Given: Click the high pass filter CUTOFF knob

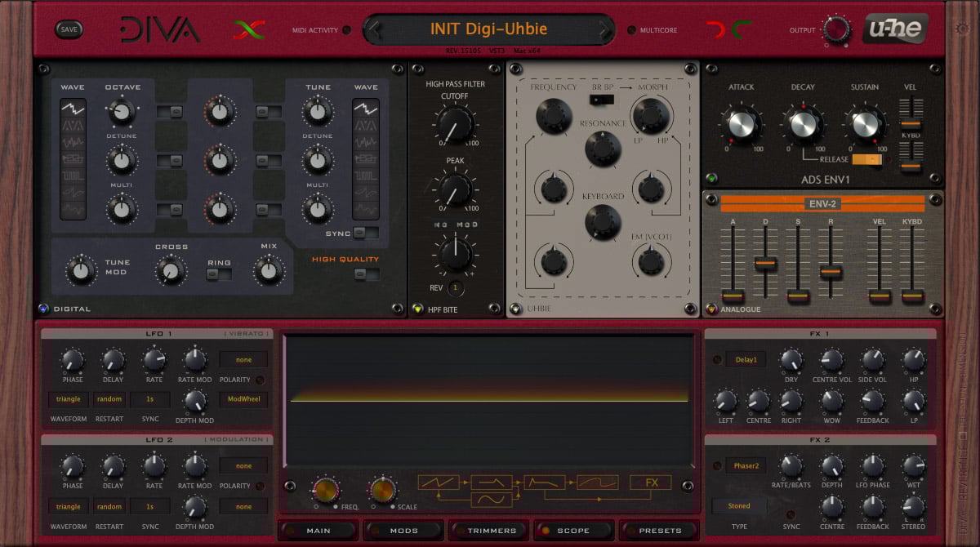Looking at the screenshot, I should [x=455, y=125].
